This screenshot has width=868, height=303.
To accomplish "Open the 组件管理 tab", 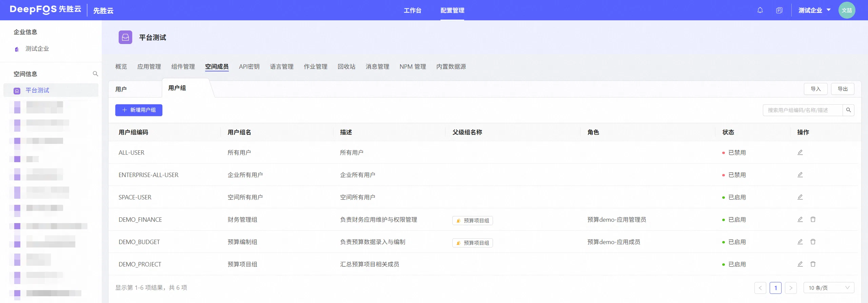I will pos(183,67).
